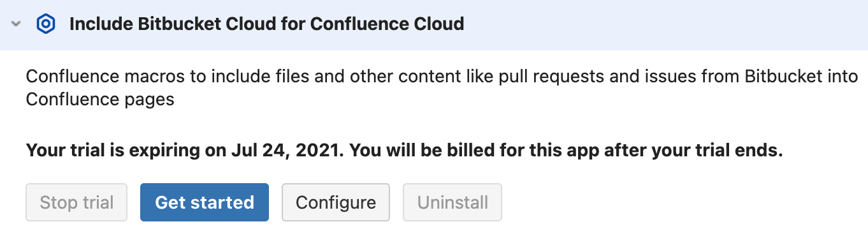Remove the app using Uninstall
This screenshot has height=231, width=868.
(x=452, y=203)
